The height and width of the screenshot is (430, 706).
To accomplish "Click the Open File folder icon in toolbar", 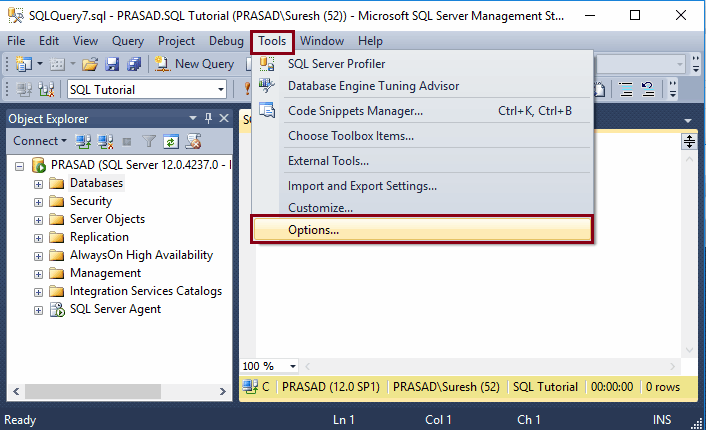I will tap(90, 64).
